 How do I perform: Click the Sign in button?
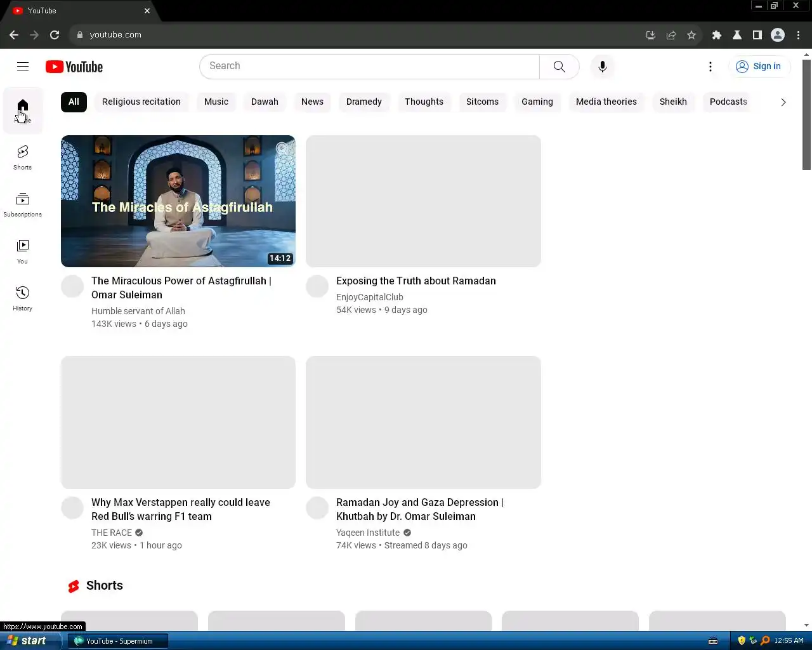tap(759, 67)
